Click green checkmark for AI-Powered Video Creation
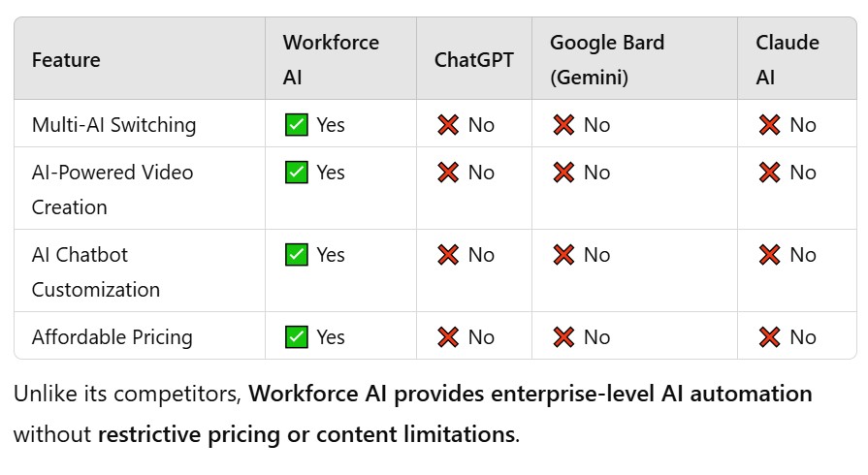This screenshot has height=475, width=868. point(296,173)
